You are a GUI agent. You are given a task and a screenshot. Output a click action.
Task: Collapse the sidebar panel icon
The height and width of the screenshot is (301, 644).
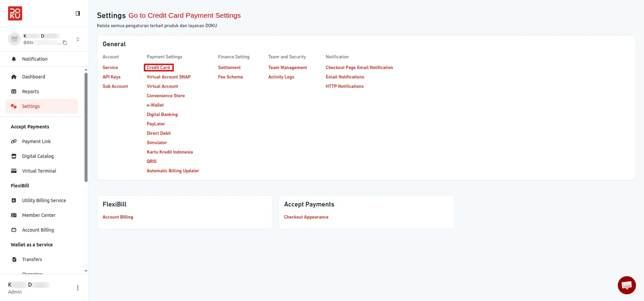click(78, 13)
